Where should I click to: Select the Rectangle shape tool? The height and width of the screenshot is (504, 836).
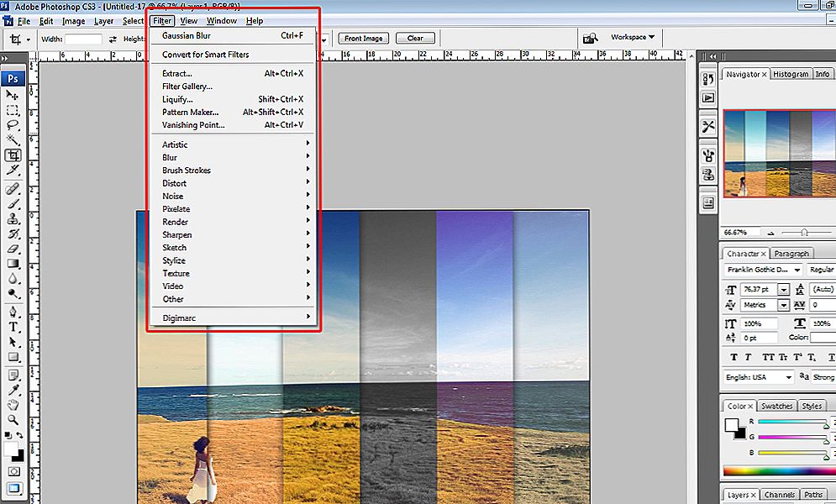pyautogui.click(x=13, y=357)
